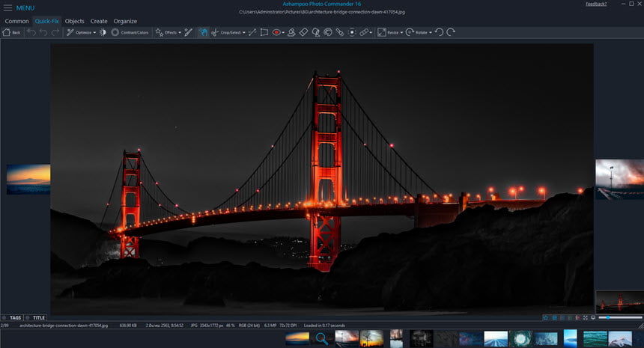Rotate image left (counter-clockwise arrow)
The width and height of the screenshot is (644, 348).
439,32
